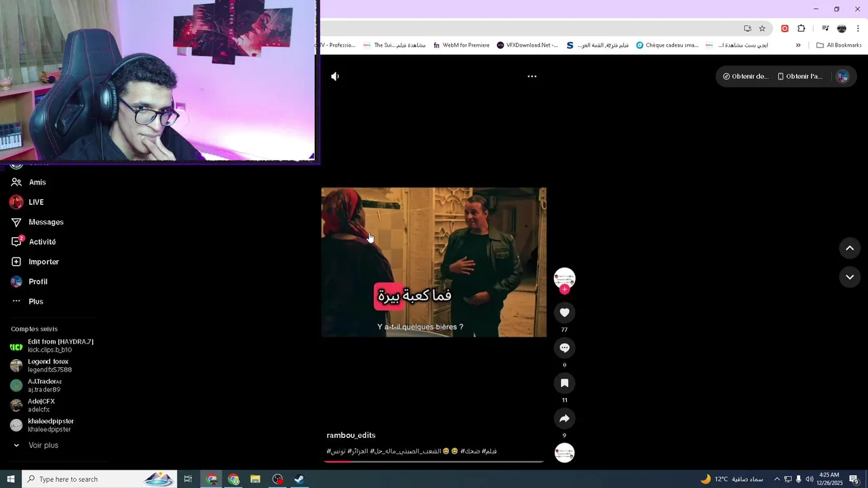Open Chèque cadeau sma... bookmark
The image size is (868, 488).
click(x=667, y=45)
